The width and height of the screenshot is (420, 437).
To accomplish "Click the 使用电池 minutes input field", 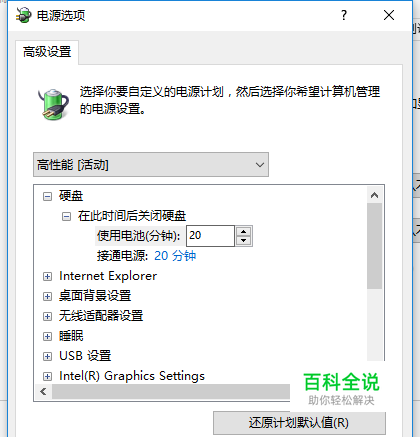I will tap(210, 236).
